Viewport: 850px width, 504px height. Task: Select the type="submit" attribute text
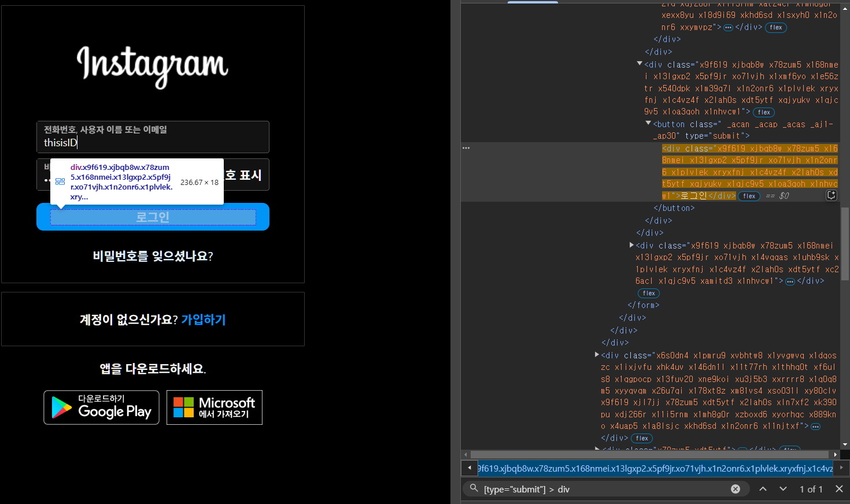[x=715, y=136]
